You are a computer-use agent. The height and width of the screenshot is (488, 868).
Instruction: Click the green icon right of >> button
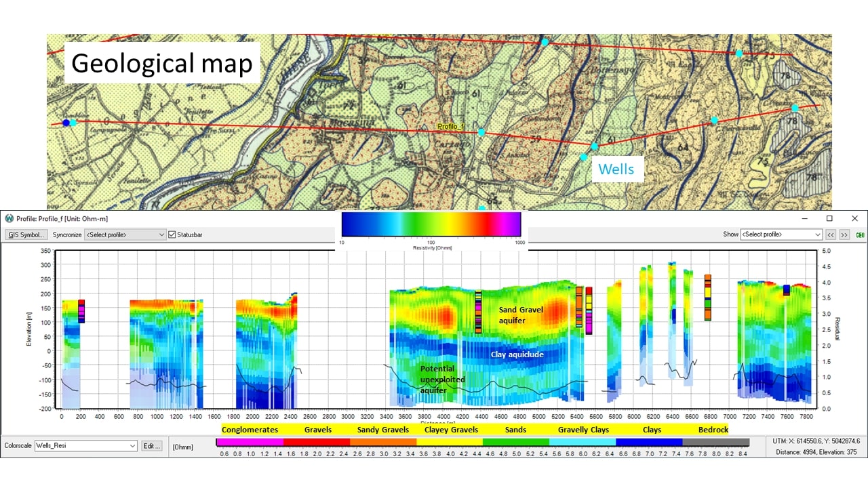click(860, 235)
